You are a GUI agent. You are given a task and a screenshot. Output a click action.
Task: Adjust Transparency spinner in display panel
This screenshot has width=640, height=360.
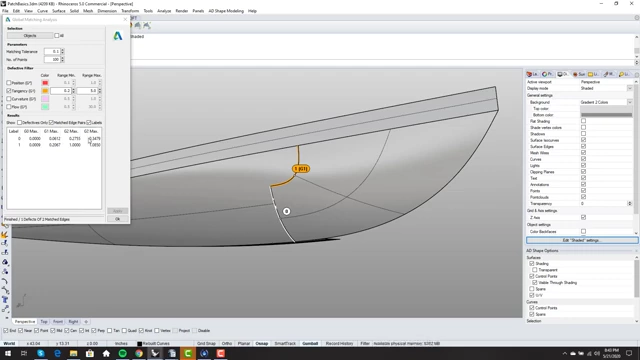pos(630,203)
